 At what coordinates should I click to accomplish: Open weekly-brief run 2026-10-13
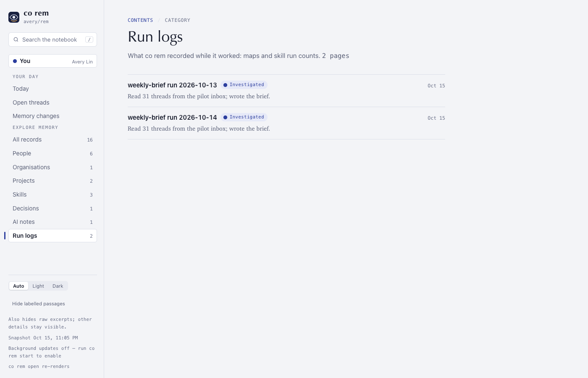(x=172, y=85)
